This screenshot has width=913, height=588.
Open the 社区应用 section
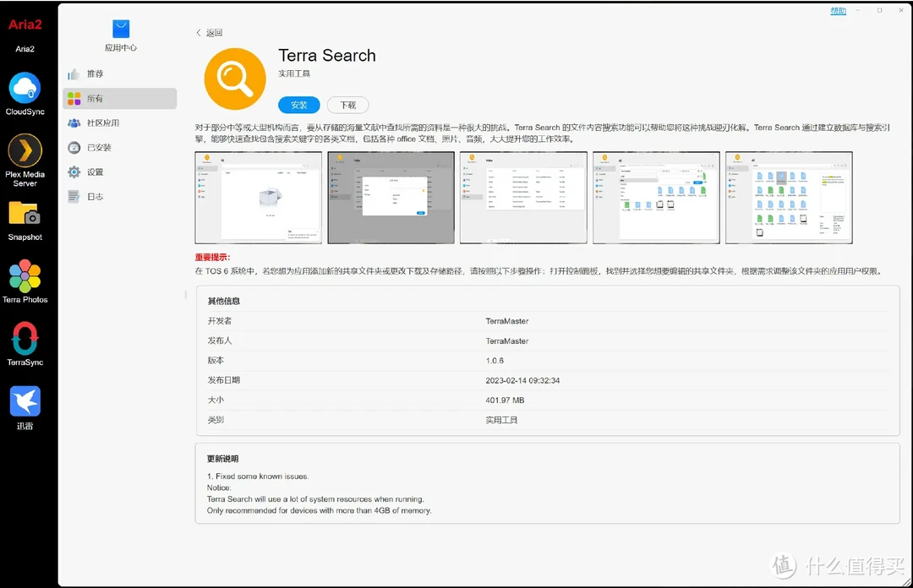click(119, 122)
